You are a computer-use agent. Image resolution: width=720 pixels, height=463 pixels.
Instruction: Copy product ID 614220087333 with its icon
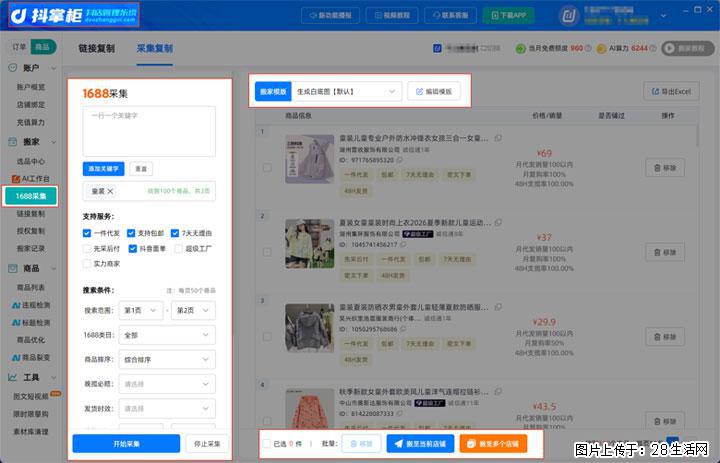click(399, 413)
